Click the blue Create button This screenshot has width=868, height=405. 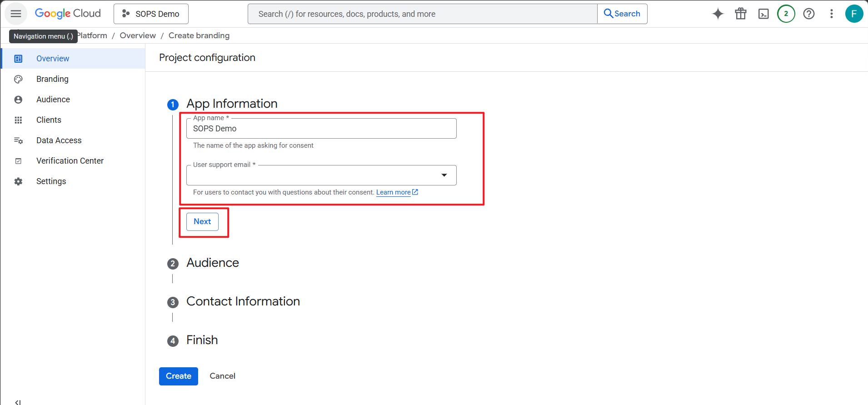[178, 376]
